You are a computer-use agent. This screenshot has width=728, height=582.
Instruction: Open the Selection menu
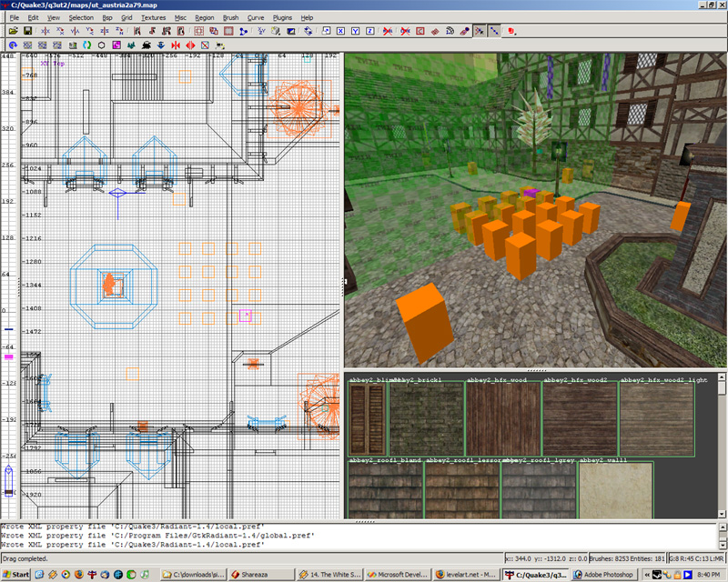click(81, 17)
